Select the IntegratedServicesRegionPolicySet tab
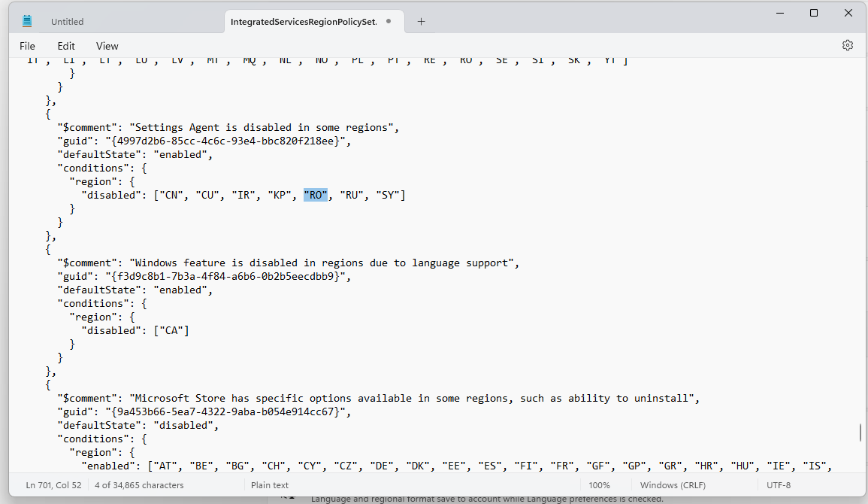This screenshot has height=504, width=868. coord(304,22)
